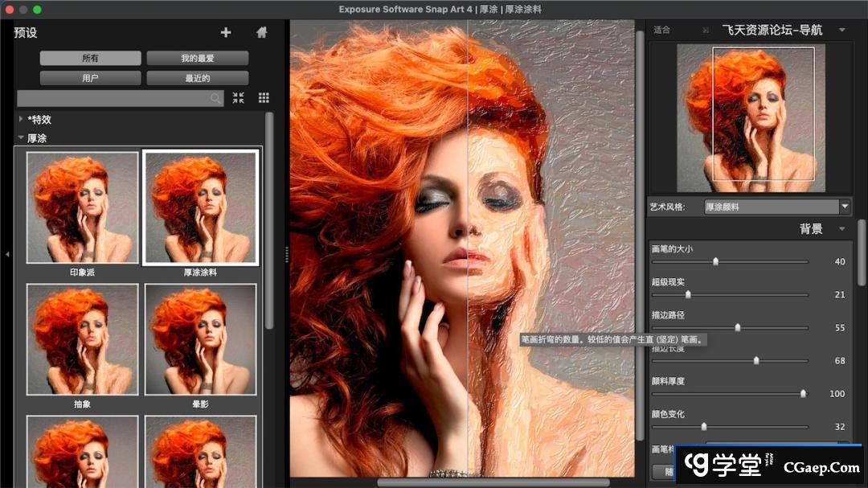Click the 适合 fit zoom button
The image size is (868, 488).
pos(661,31)
